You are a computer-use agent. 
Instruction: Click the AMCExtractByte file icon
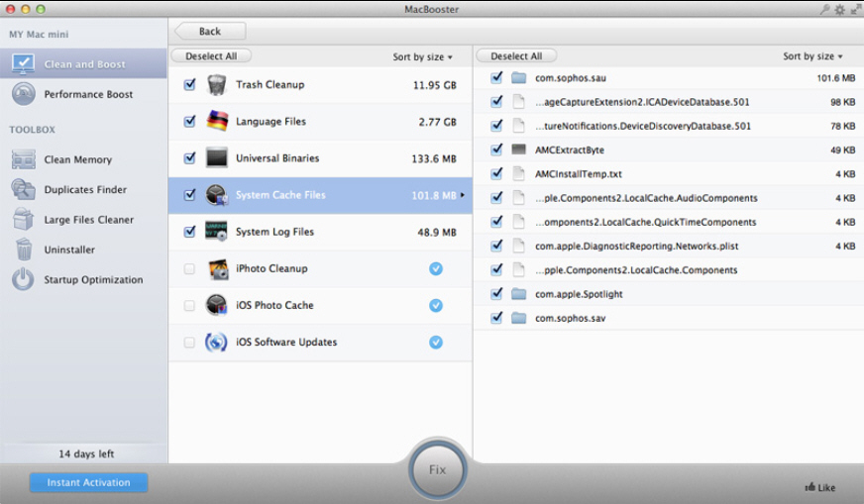click(518, 150)
